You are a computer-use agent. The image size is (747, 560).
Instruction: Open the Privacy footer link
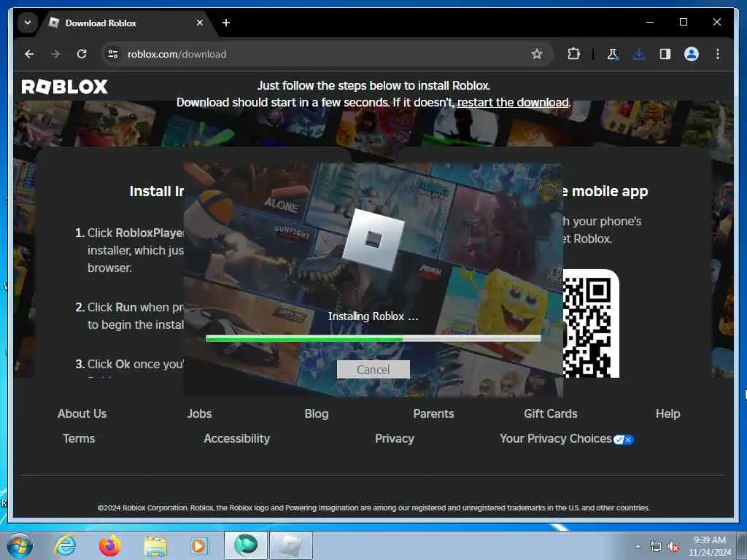pos(395,438)
